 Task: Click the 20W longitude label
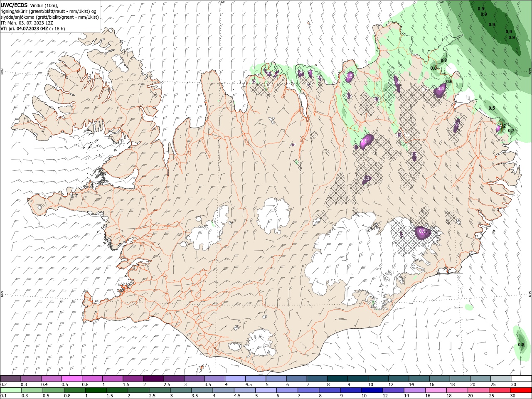pos(221,2)
